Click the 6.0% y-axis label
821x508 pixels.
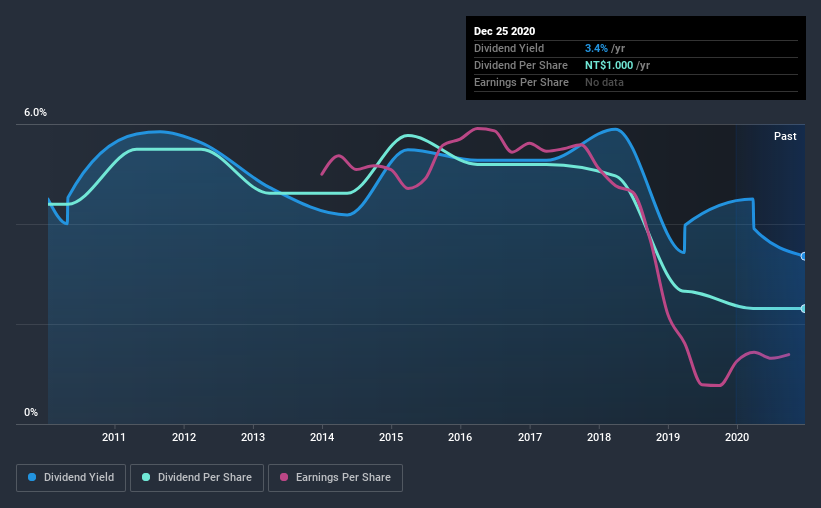click(35, 113)
